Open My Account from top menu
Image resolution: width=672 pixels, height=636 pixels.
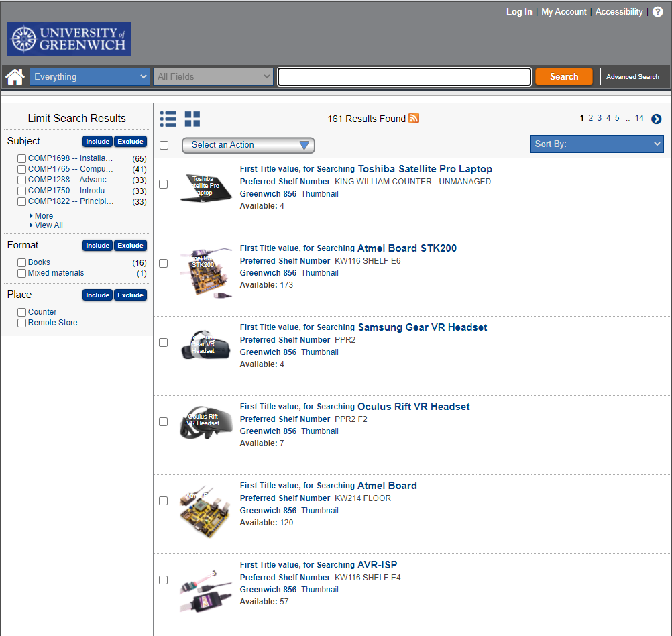[563, 12]
